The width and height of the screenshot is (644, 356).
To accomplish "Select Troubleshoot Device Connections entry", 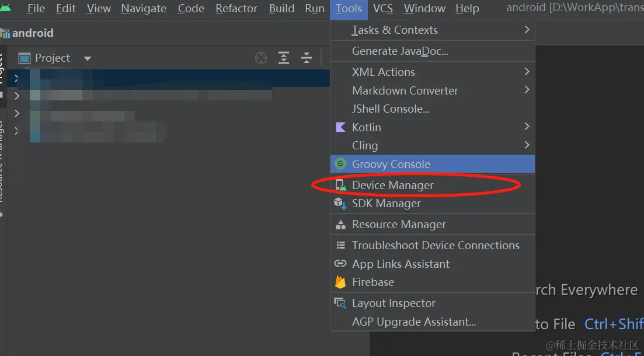I will (x=433, y=245).
